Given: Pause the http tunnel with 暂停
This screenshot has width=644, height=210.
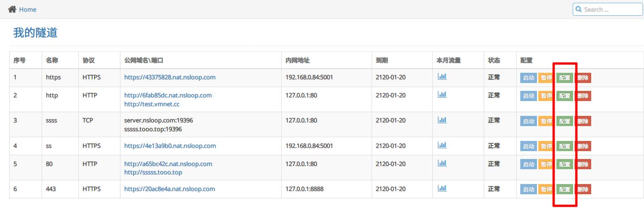Looking at the screenshot, I should click(x=546, y=96).
